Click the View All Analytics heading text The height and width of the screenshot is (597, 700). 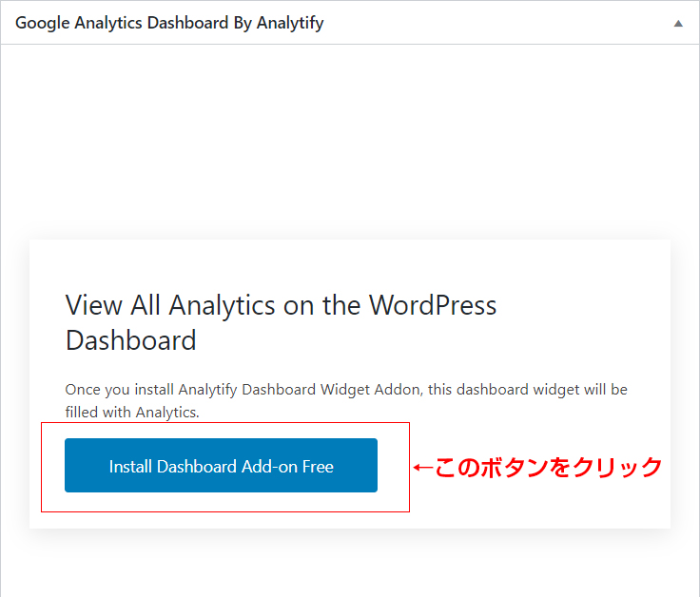[281, 322]
